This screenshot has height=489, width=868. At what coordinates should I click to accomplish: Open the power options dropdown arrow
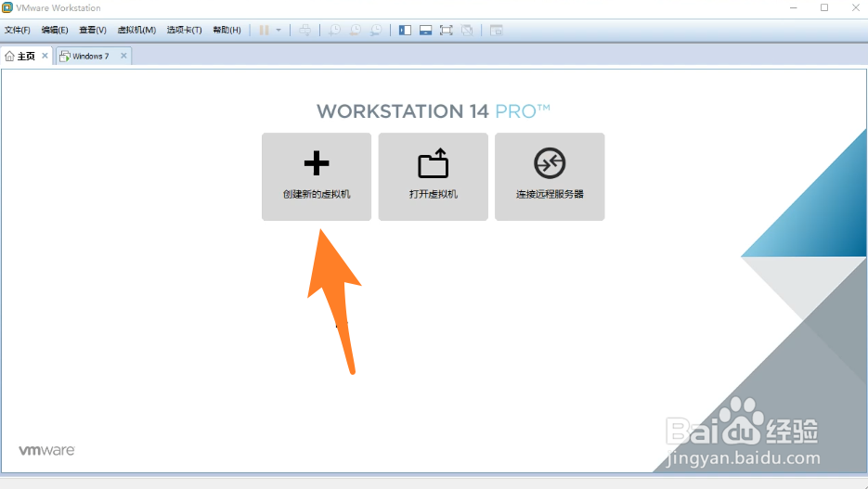click(x=279, y=30)
